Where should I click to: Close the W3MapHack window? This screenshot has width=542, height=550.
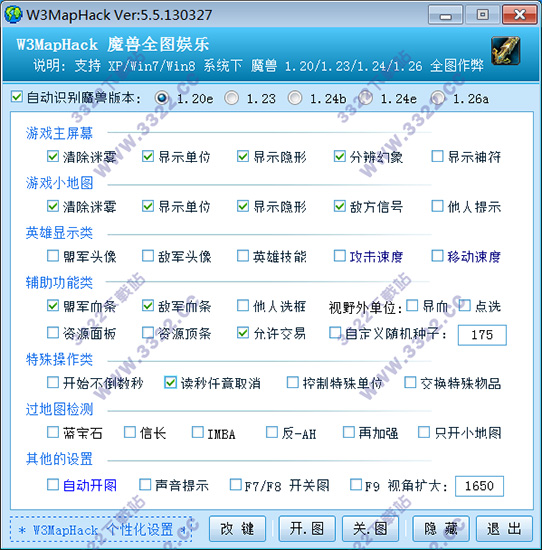[520, 15]
